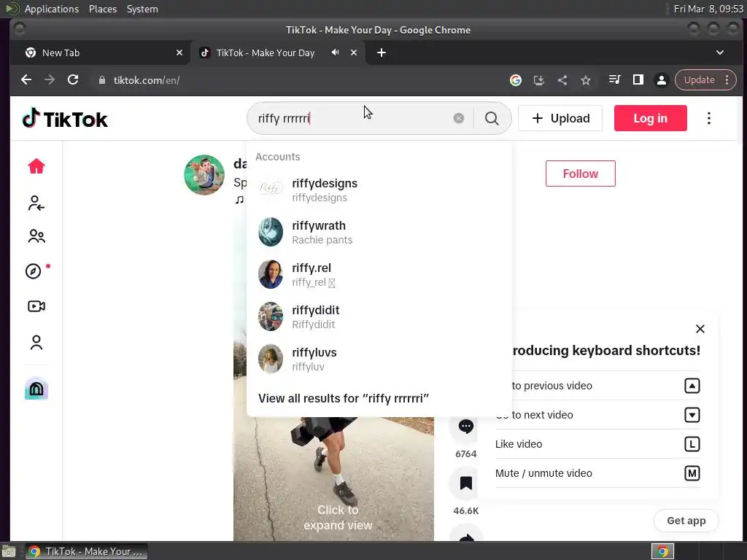This screenshot has width=747, height=560.
Task: Go back in Chrome
Action: click(x=26, y=80)
